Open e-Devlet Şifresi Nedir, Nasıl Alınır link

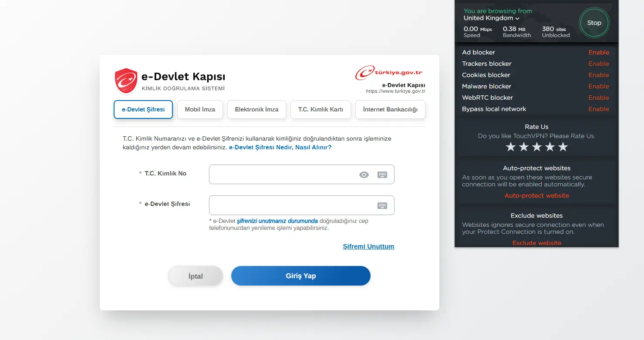click(x=280, y=147)
